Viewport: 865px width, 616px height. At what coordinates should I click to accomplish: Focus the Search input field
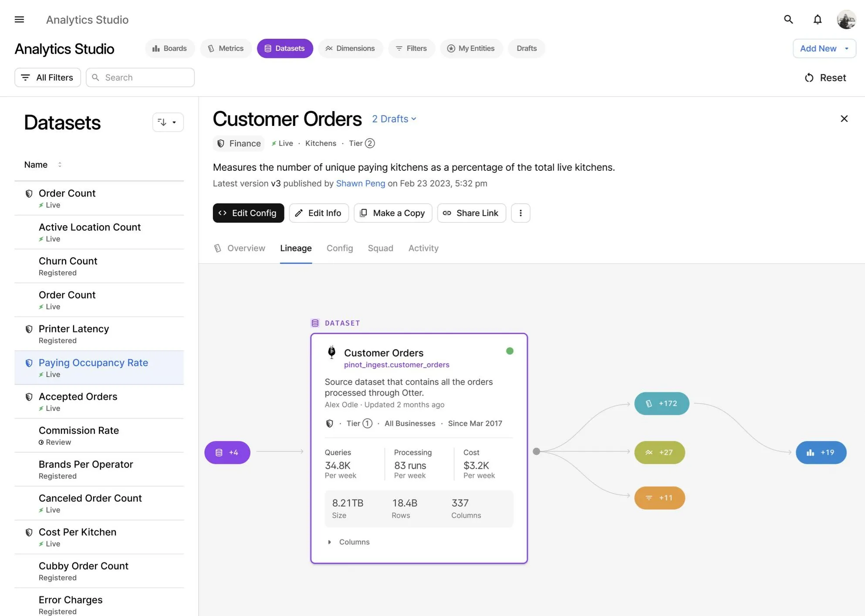140,78
